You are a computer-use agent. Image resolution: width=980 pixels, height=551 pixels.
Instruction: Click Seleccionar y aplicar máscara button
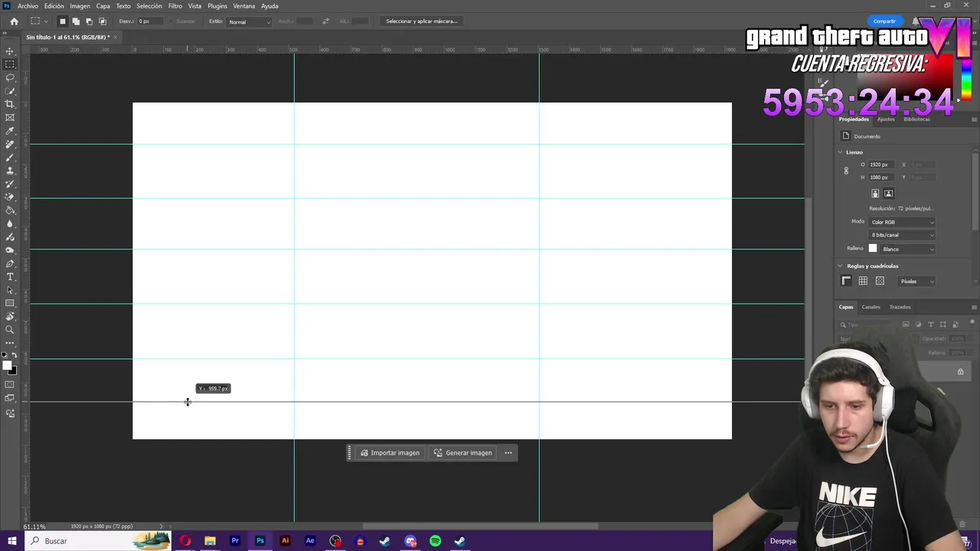tap(421, 21)
